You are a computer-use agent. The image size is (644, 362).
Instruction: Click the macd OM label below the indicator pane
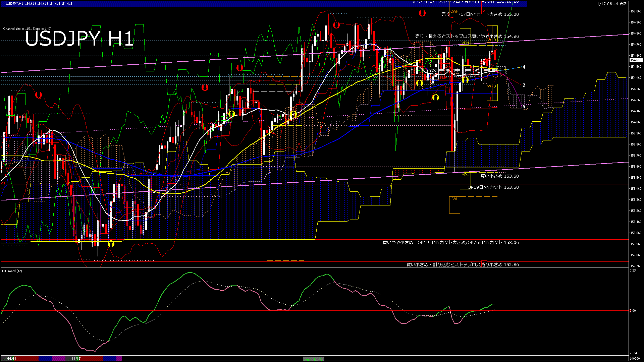(x=313, y=359)
